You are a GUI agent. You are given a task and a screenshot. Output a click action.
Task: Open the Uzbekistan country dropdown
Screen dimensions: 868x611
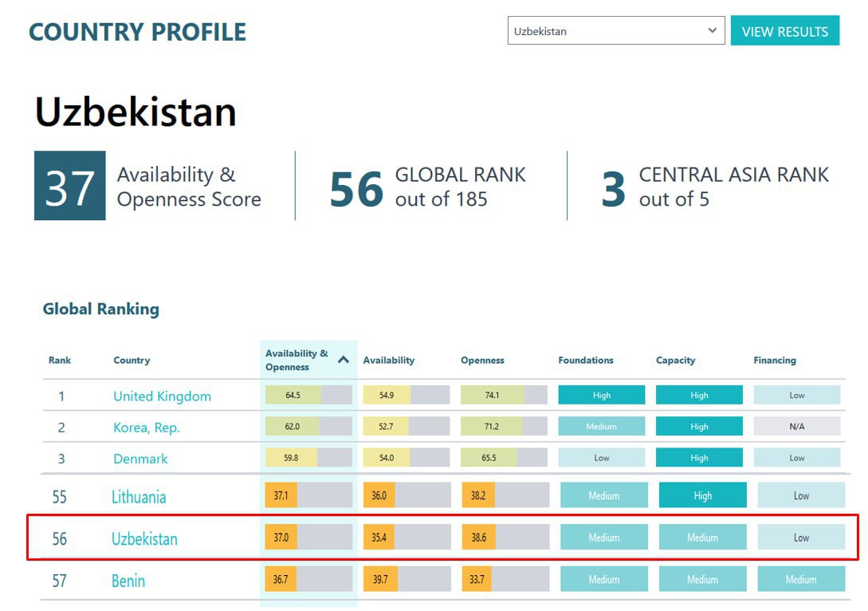[x=615, y=31]
